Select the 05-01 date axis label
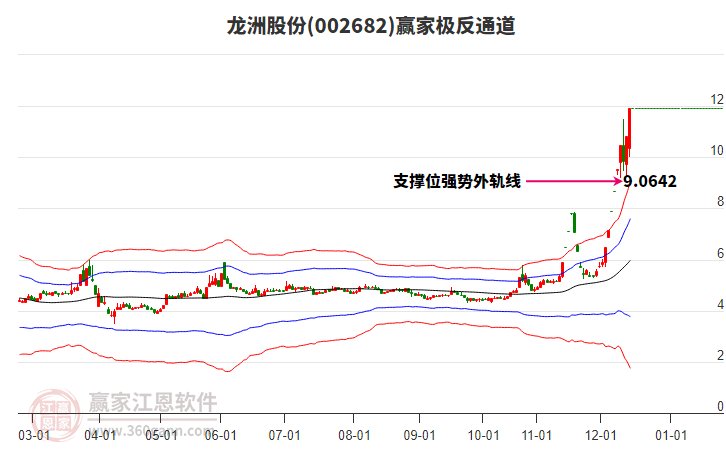 click(161, 436)
